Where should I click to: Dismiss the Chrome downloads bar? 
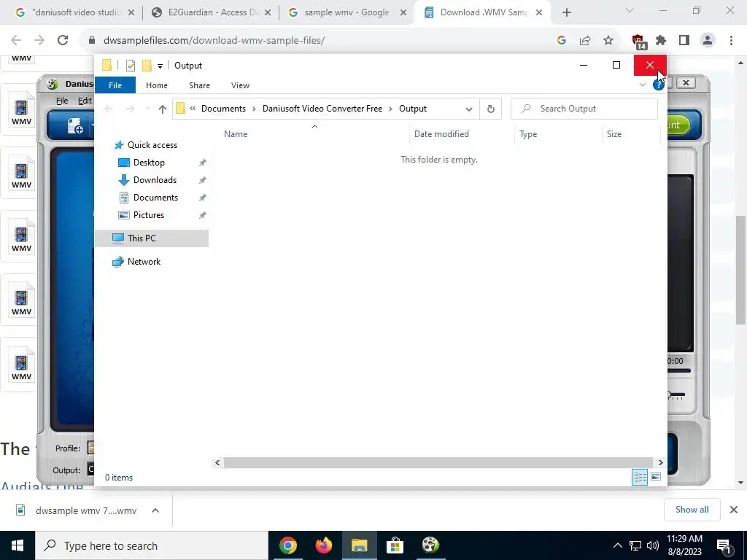point(734,510)
